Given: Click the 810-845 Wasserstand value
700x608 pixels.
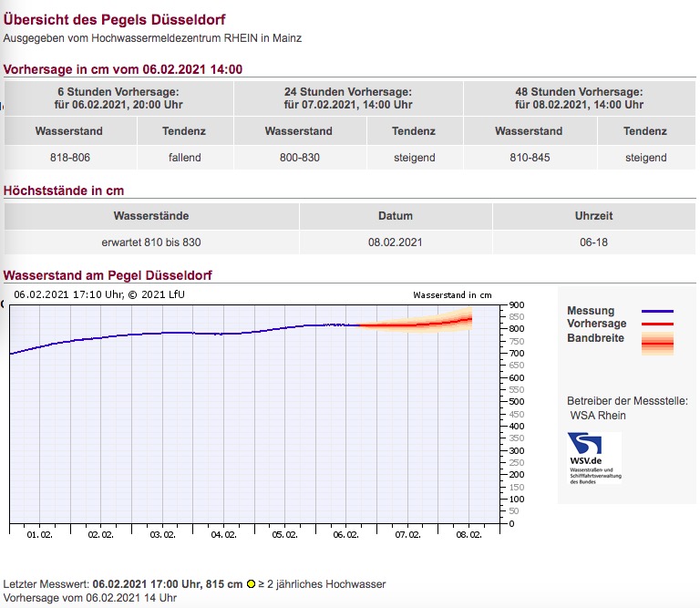Looking at the screenshot, I should pos(530,158).
